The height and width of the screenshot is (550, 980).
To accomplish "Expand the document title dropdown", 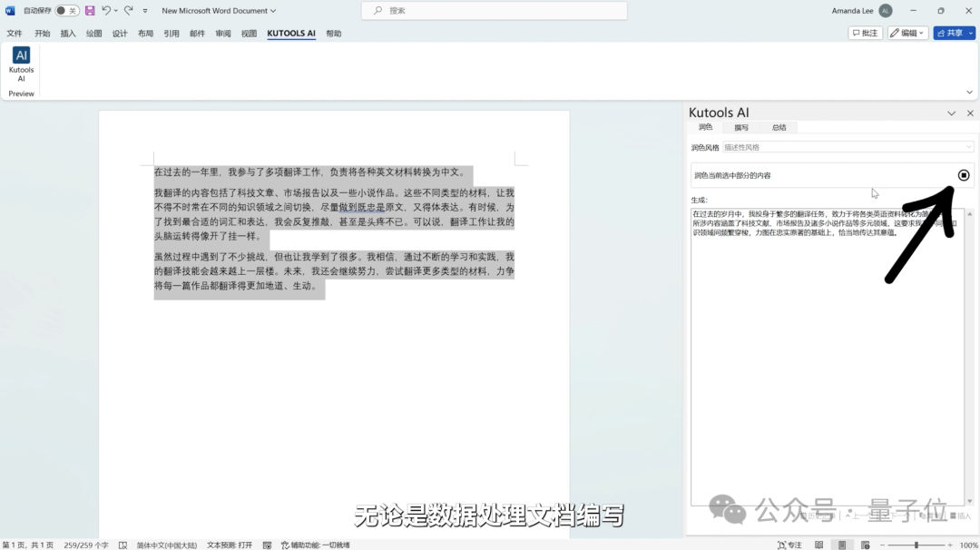I will pos(273,11).
